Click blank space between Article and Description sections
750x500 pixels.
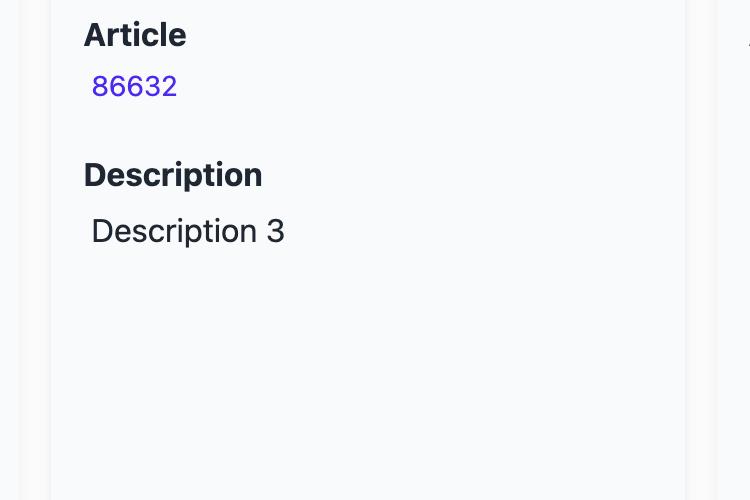coord(367,130)
